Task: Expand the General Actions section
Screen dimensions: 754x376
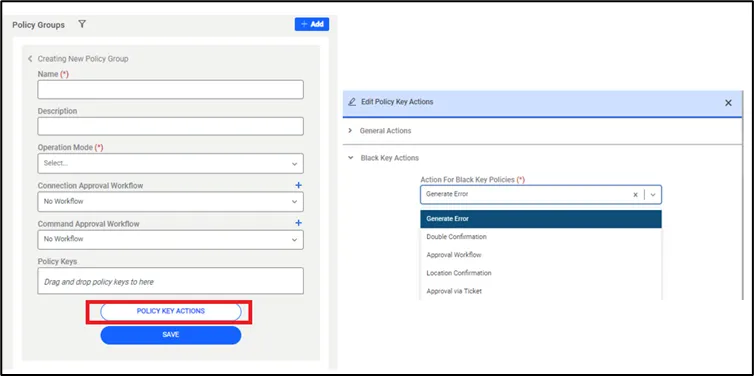Action: click(350, 131)
